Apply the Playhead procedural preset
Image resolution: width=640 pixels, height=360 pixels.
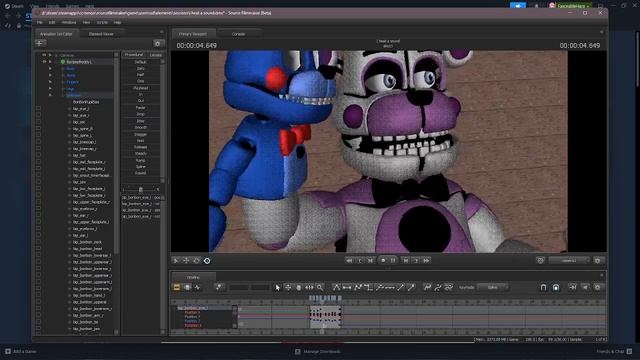pyautogui.click(x=140, y=88)
